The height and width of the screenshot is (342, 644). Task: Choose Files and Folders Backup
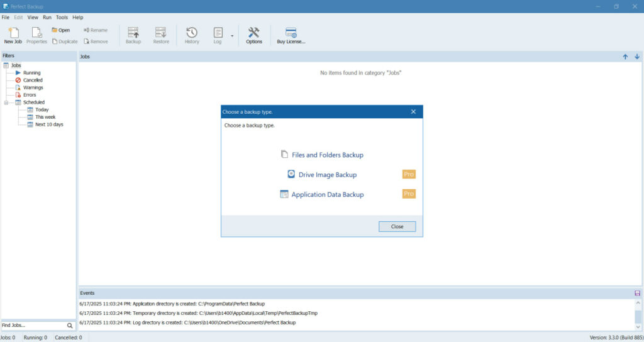point(323,155)
